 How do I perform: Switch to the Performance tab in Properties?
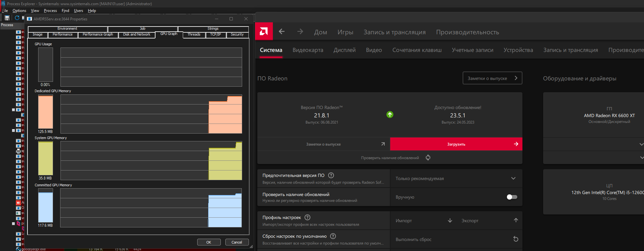(63, 35)
